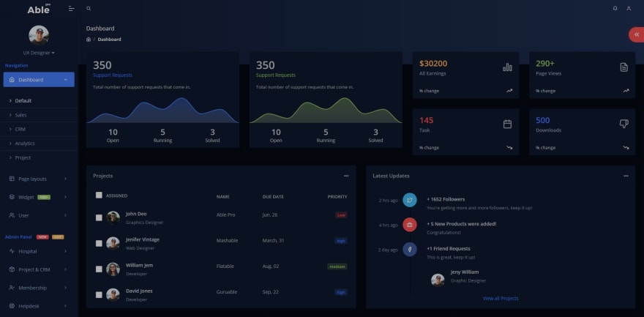
Task: Click the Hospital pulse icon in sidebar
Action: point(12,251)
